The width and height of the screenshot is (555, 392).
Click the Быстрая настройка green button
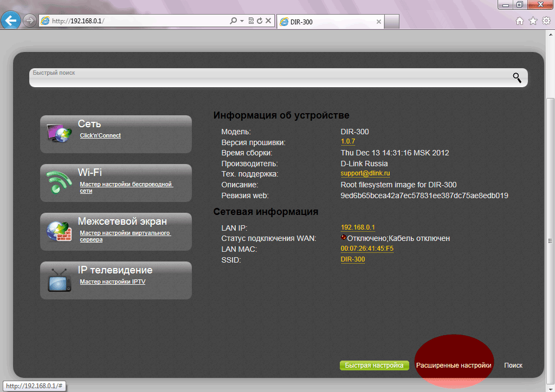375,365
